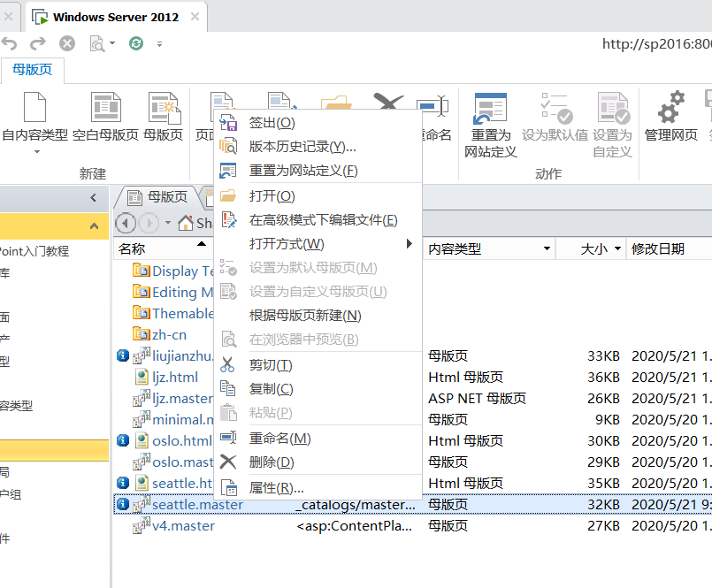Image resolution: width=712 pixels, height=588 pixels.
Task: Click the info icon beside seattle.master
Action: 123,505
